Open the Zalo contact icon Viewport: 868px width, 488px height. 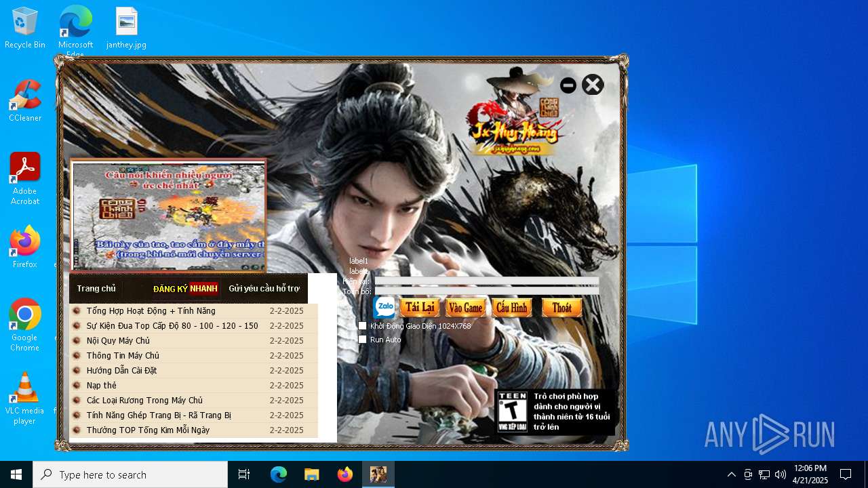[x=384, y=307]
